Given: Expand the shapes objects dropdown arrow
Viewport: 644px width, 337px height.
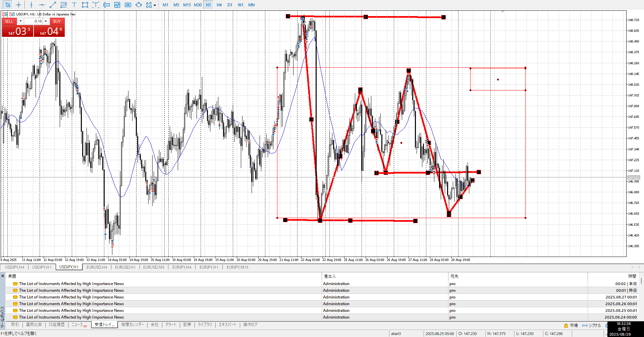Looking at the screenshot, I should pos(155,5).
